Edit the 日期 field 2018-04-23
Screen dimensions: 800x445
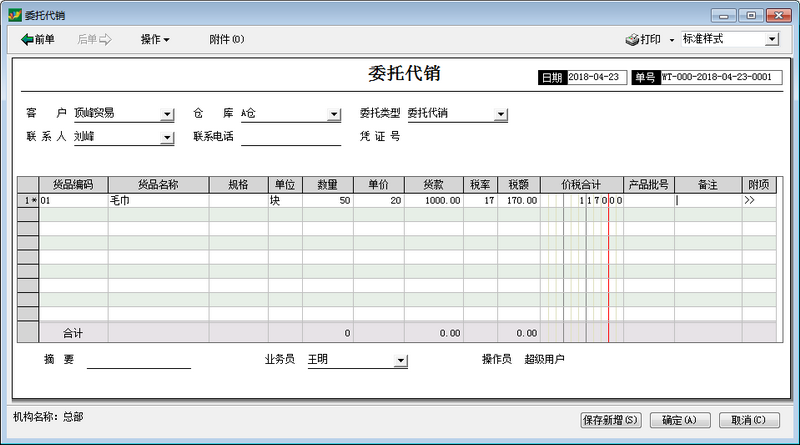coord(596,77)
